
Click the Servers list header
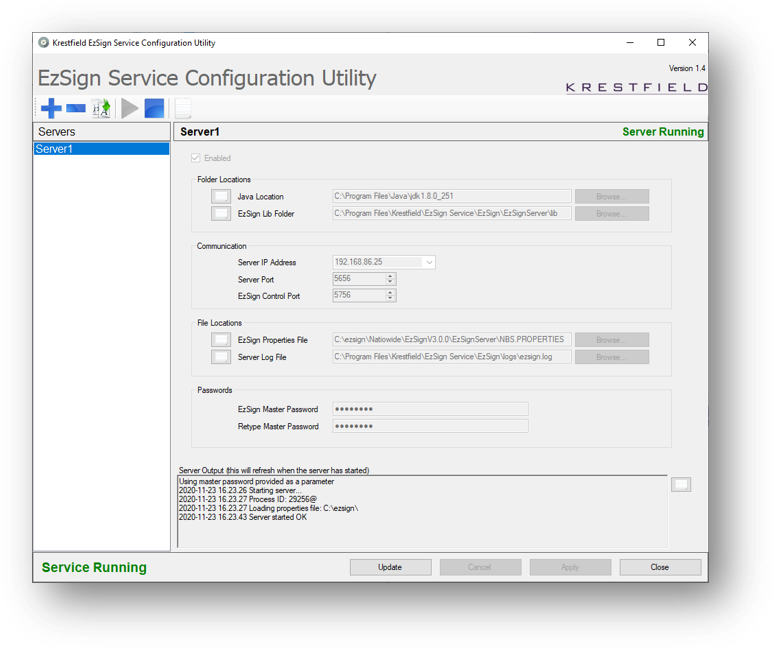102,132
